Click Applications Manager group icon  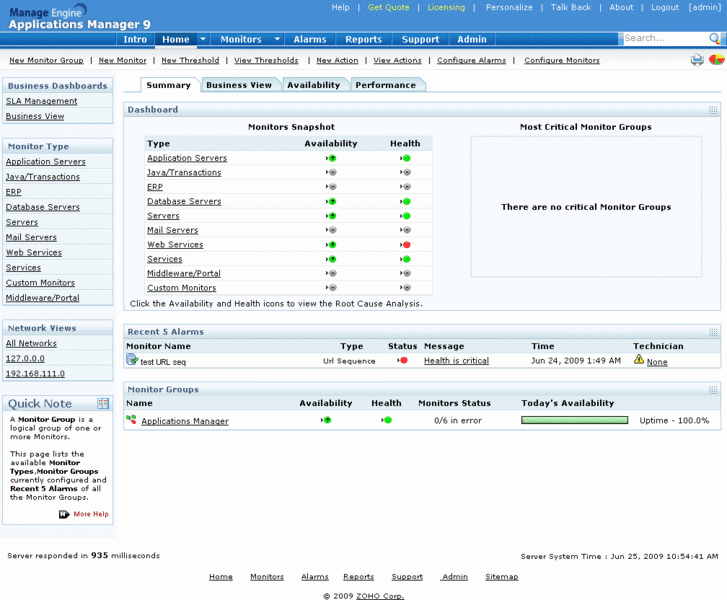tap(131, 420)
